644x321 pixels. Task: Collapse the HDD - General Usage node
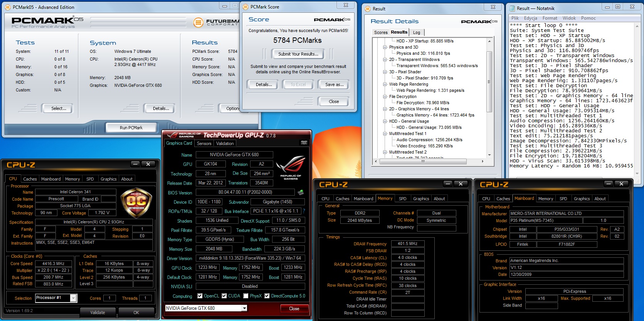385,121
